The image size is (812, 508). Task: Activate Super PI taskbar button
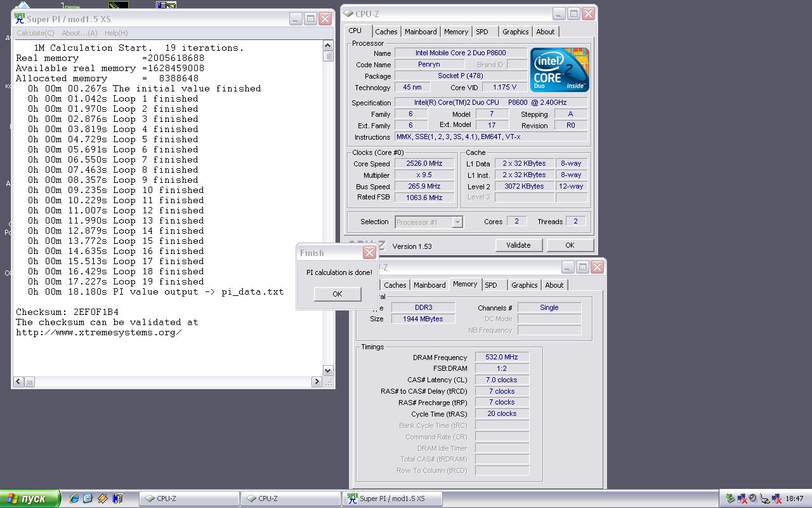pos(392,498)
